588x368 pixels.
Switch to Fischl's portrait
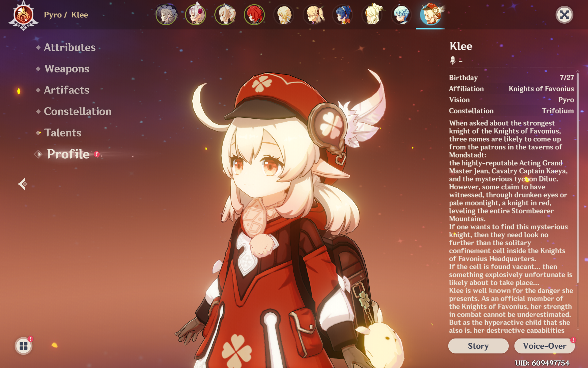click(313, 14)
